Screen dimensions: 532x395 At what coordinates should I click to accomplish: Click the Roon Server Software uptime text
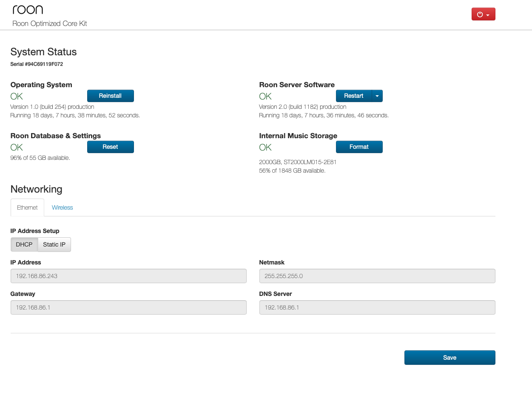[324, 115]
